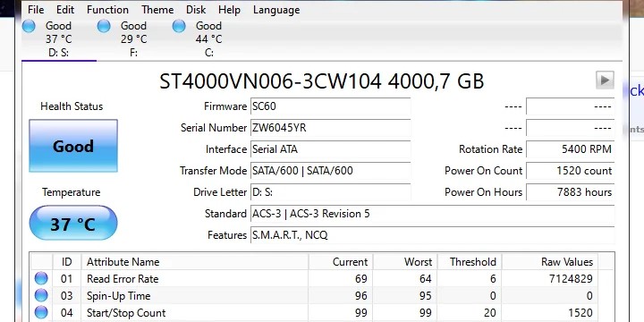The height and width of the screenshot is (322, 644).
Task: Click the next disk arrow button
Action: pyautogui.click(x=605, y=80)
